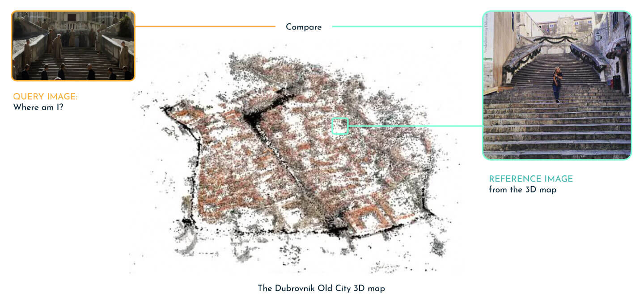Click the connector line from query image
This screenshot has width=644, height=302.
point(201,27)
